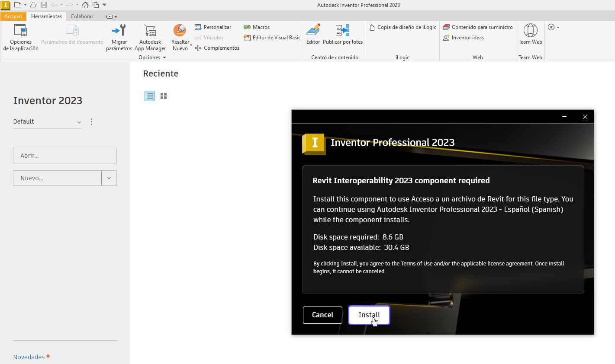Image resolution: width=615 pixels, height=364 pixels.
Task: Click the Inventor application logo button
Action: click(5, 5)
